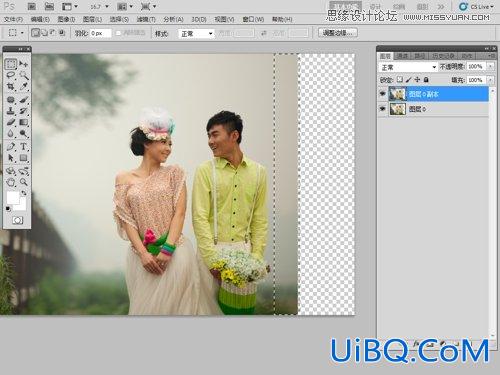Click the foreground color swatch
This screenshot has height=375, width=500.
(x=13, y=198)
